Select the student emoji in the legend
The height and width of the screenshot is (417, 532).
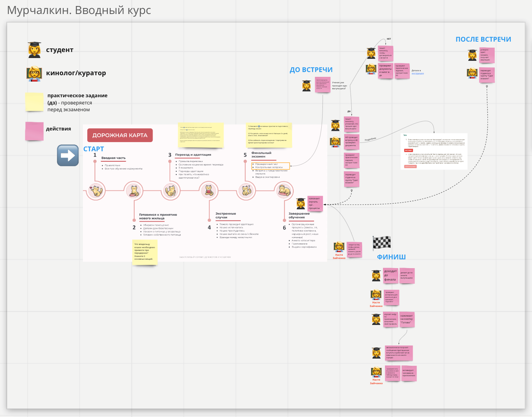click(34, 50)
